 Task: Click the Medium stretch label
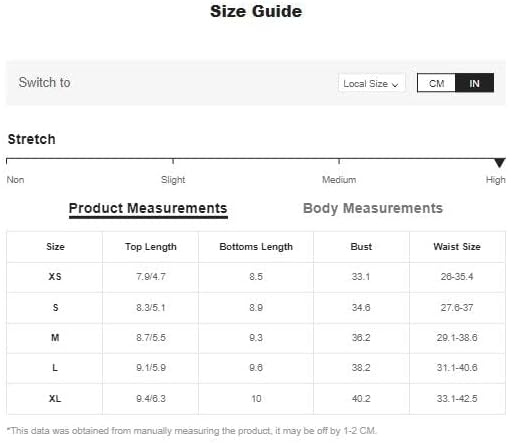pyautogui.click(x=339, y=180)
